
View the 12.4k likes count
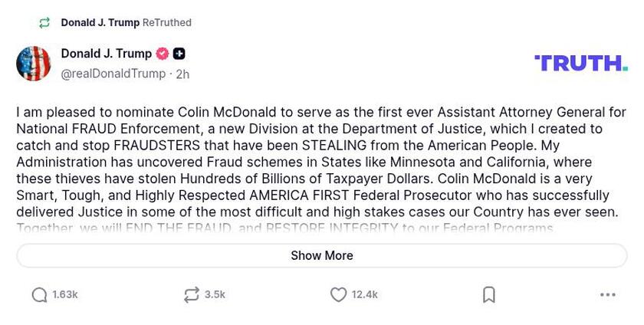click(x=364, y=295)
